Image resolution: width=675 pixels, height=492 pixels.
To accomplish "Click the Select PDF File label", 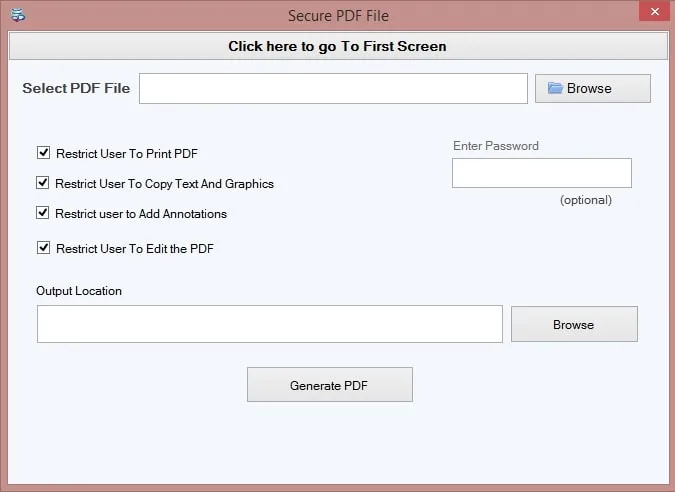I will tap(76, 88).
